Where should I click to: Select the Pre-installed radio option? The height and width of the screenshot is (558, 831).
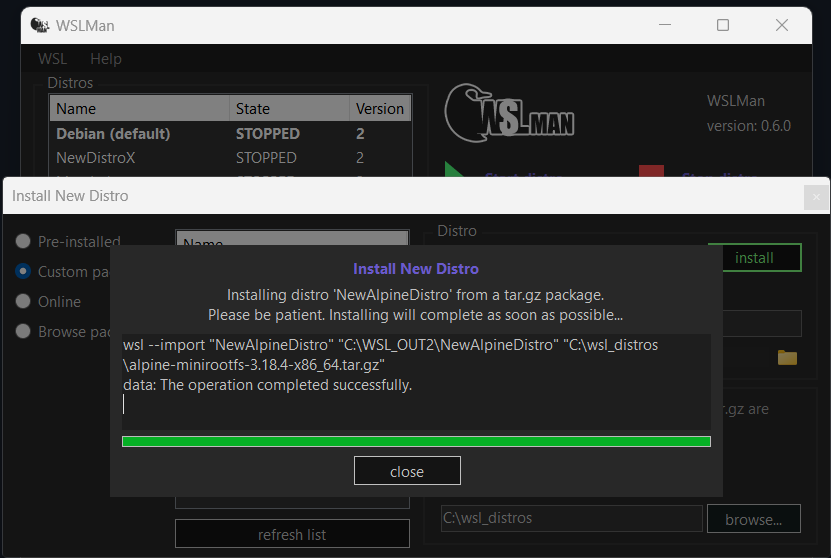(23, 242)
